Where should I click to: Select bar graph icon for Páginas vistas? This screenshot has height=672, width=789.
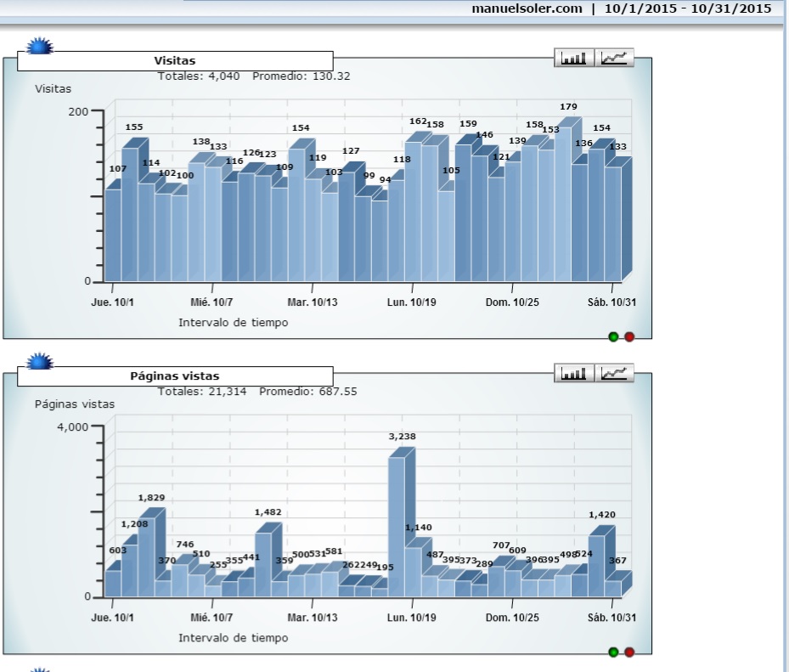coord(574,373)
